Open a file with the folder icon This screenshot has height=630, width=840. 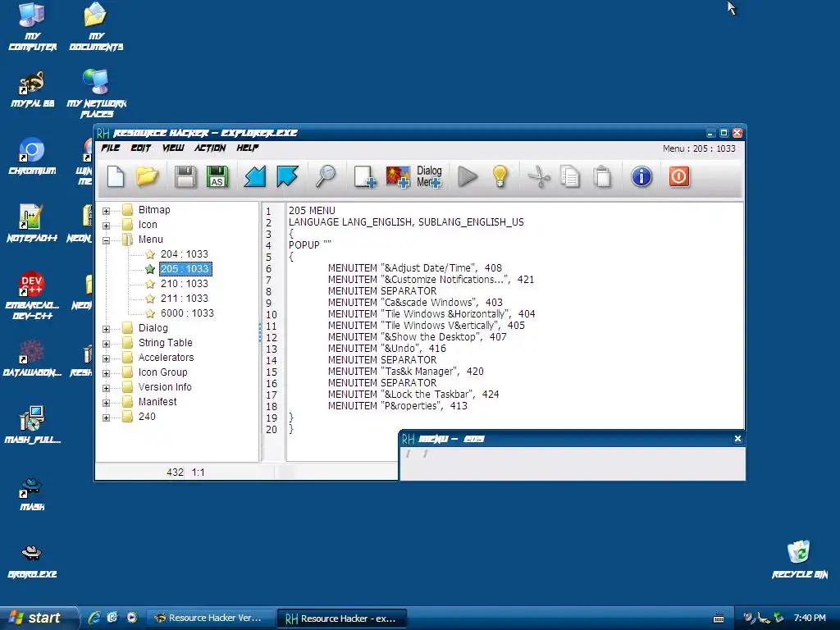click(148, 177)
